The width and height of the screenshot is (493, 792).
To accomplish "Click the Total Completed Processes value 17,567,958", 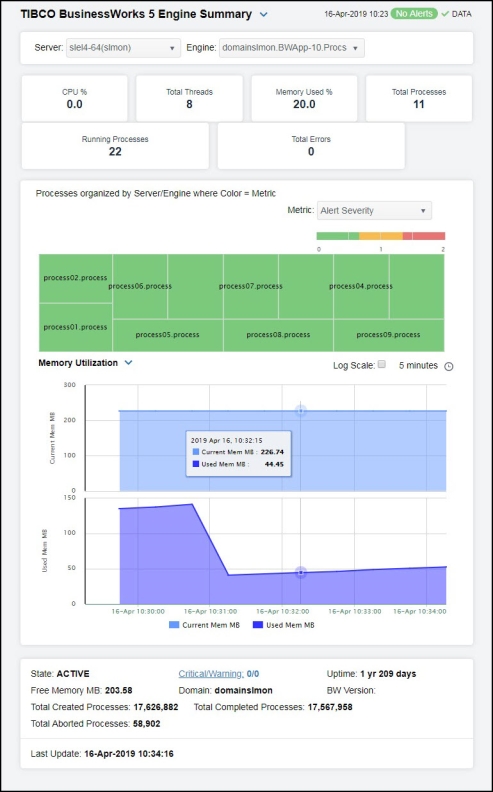I will click(x=330, y=707).
